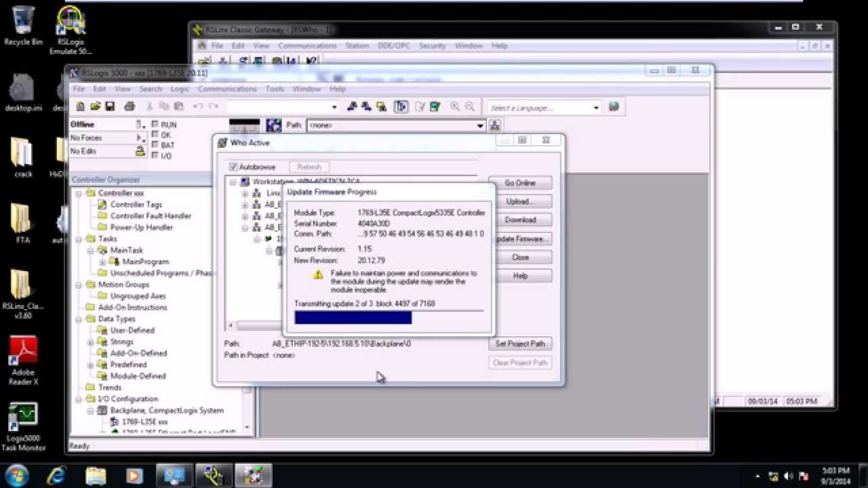Click the Windows Start orb
Image resolution: width=868 pixels, height=488 pixels.
pyautogui.click(x=16, y=475)
